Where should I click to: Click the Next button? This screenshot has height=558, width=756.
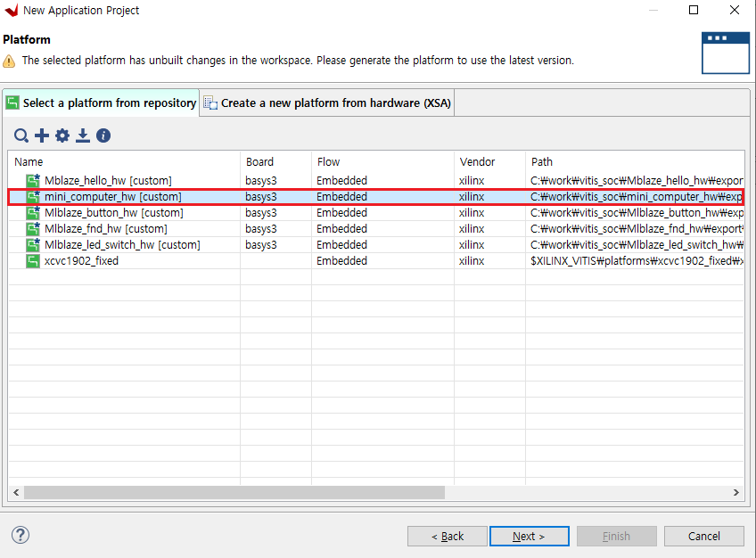click(x=530, y=537)
